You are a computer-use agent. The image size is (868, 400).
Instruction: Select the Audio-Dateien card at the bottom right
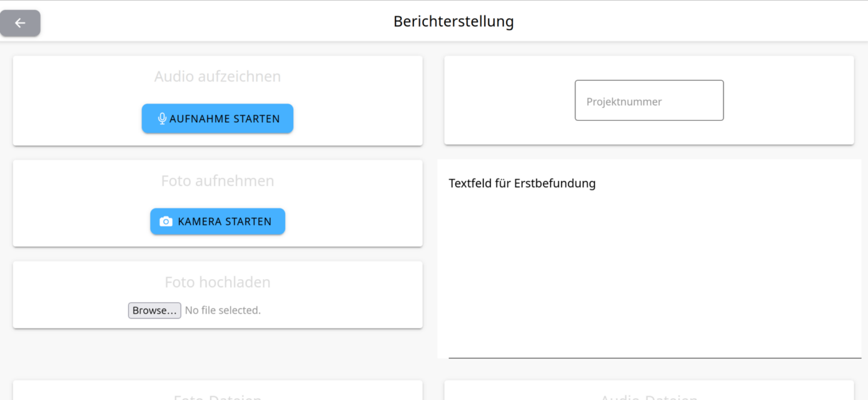click(x=649, y=390)
